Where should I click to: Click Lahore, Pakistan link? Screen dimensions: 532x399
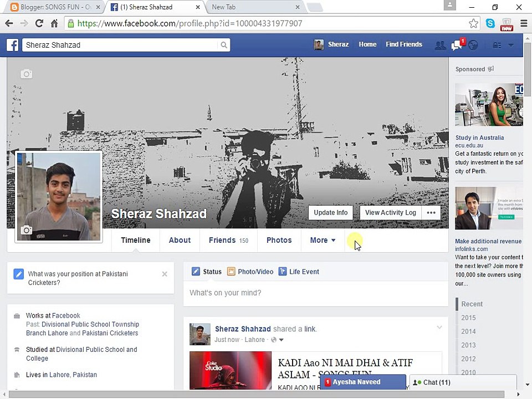point(73,375)
